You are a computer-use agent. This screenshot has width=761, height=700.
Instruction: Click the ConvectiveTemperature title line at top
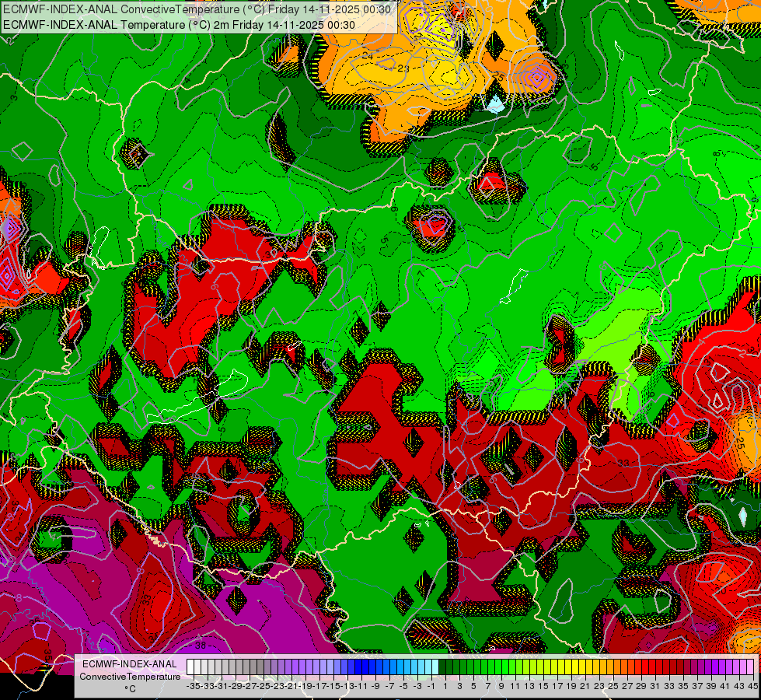[197, 9]
